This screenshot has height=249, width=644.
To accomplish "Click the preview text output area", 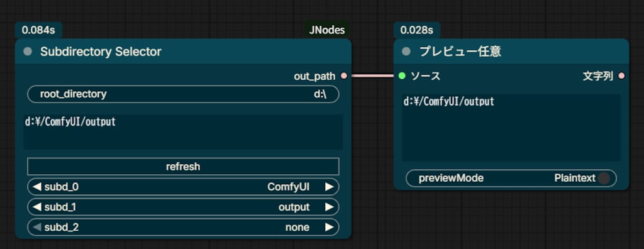I will coord(511,128).
